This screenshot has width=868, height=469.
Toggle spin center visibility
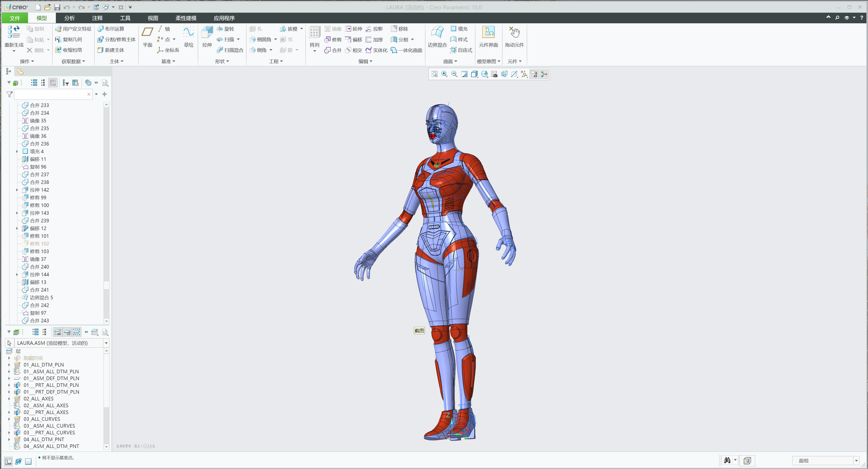click(544, 74)
